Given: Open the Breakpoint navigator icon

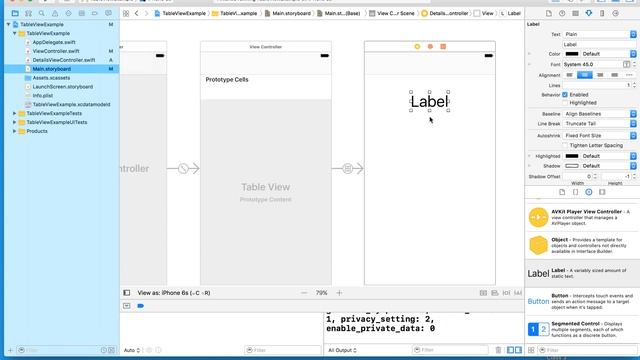Looking at the screenshot, I should pos(95,13).
